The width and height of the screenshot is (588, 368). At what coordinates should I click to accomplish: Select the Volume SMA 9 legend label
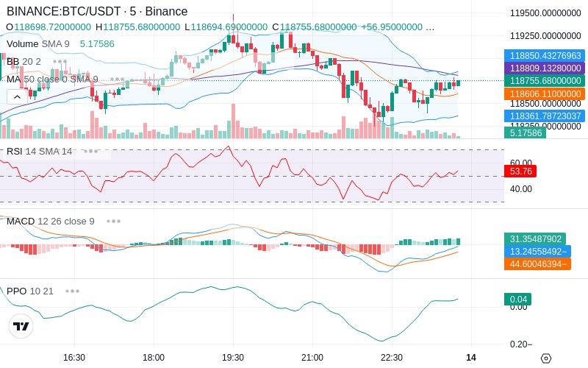(x=38, y=44)
